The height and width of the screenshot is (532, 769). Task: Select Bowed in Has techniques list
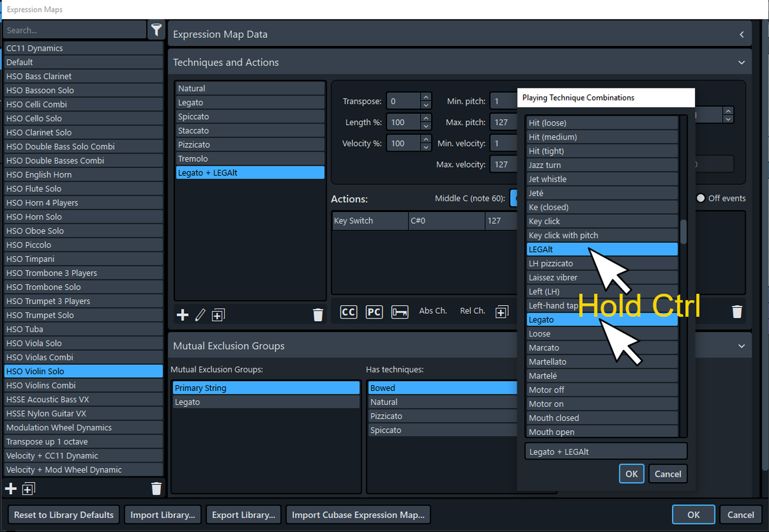pos(443,388)
